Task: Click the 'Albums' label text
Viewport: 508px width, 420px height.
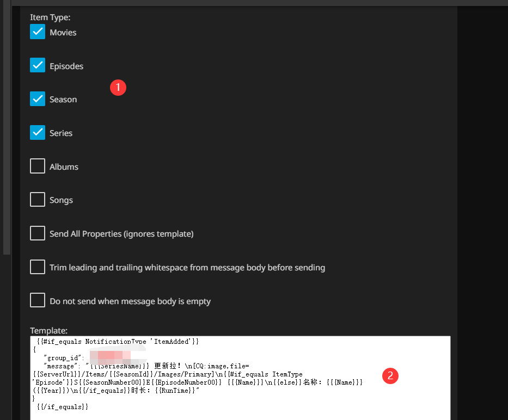Action: point(64,167)
